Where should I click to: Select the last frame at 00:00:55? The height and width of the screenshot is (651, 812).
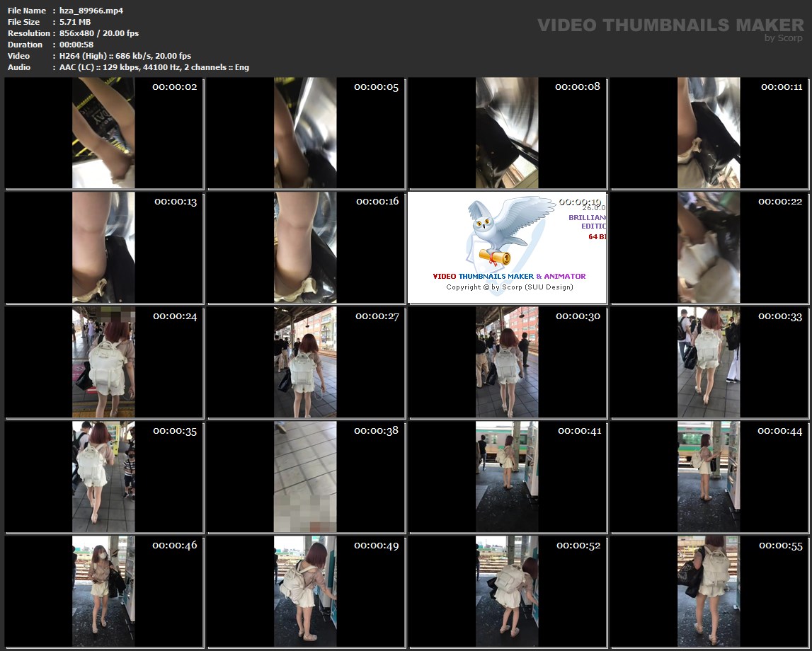click(x=709, y=592)
